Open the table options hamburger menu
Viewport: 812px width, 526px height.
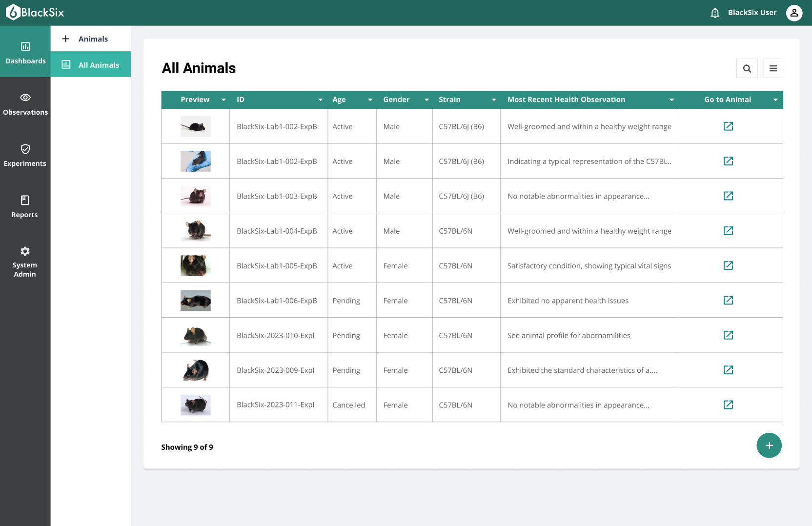[773, 68]
